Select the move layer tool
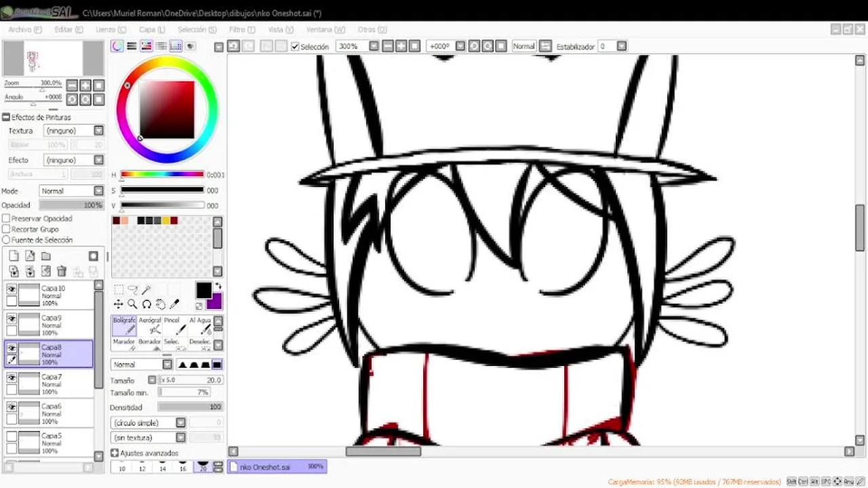 point(119,304)
